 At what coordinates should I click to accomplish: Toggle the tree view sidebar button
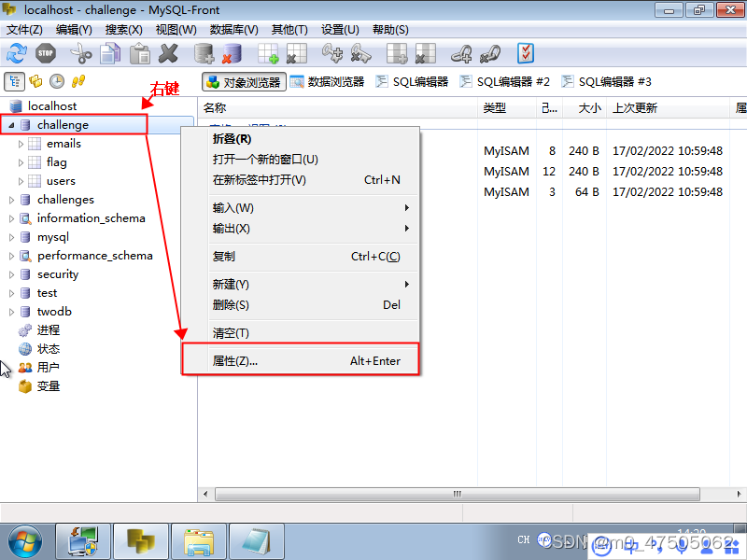pyautogui.click(x=14, y=81)
